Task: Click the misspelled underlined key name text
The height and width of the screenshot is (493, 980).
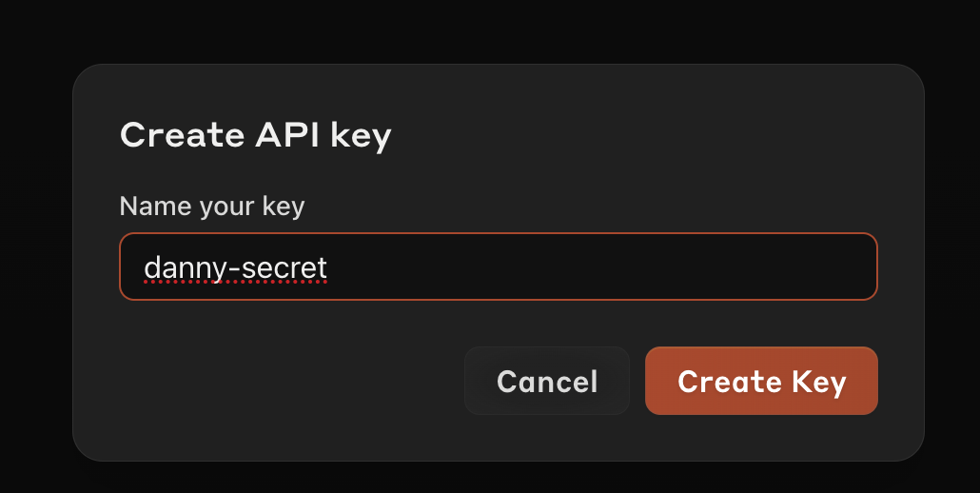Action: coord(236,268)
